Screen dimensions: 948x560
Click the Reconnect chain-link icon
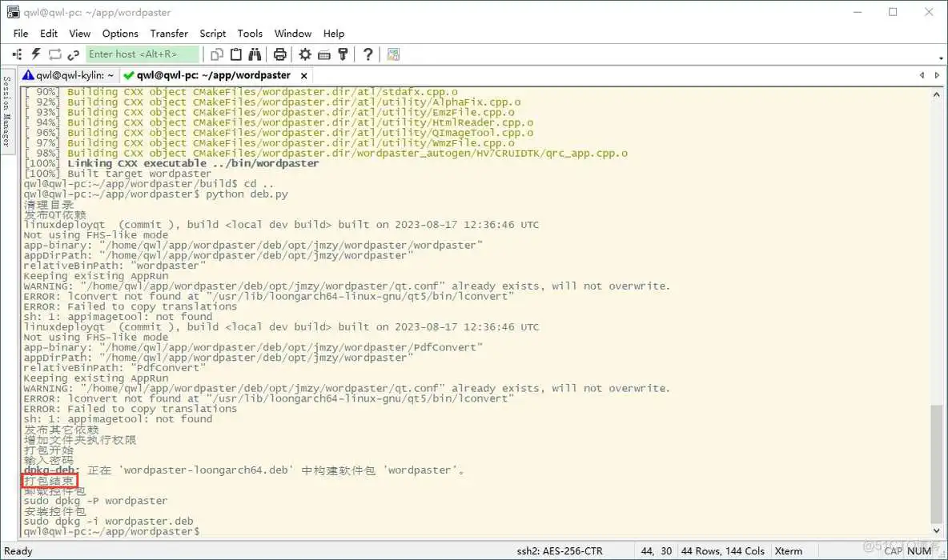pos(74,54)
